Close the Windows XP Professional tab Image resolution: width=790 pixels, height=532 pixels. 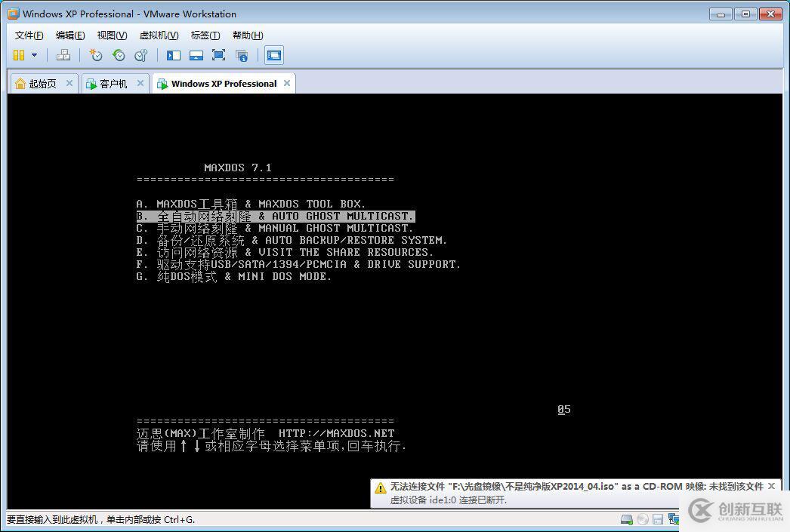[x=287, y=83]
